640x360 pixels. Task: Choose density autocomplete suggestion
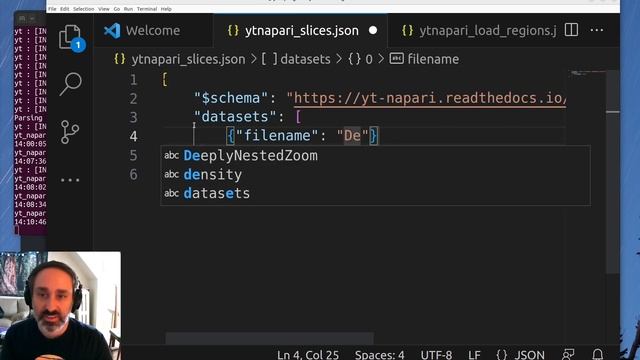tap(375, 175)
